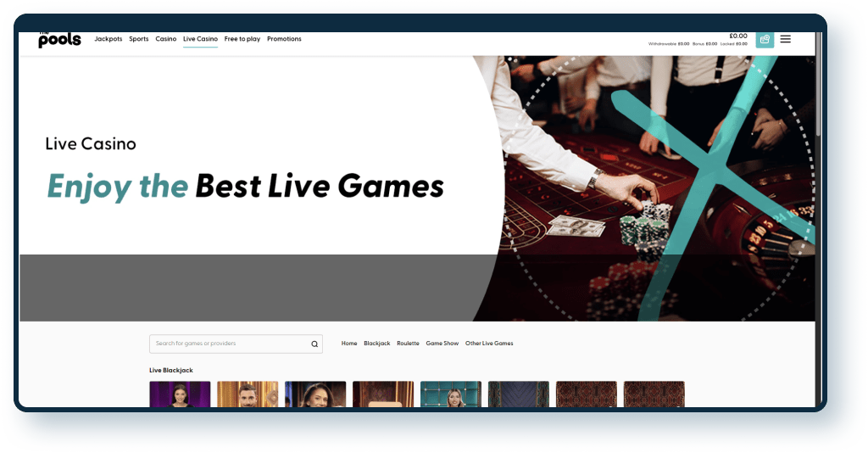Open first Live Blackjack game with purple background

click(180, 394)
